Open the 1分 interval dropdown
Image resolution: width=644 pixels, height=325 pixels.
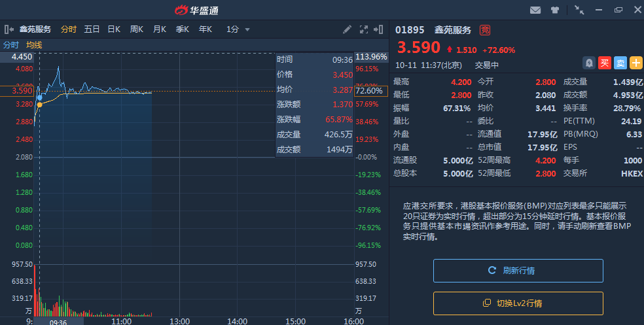coord(238,29)
